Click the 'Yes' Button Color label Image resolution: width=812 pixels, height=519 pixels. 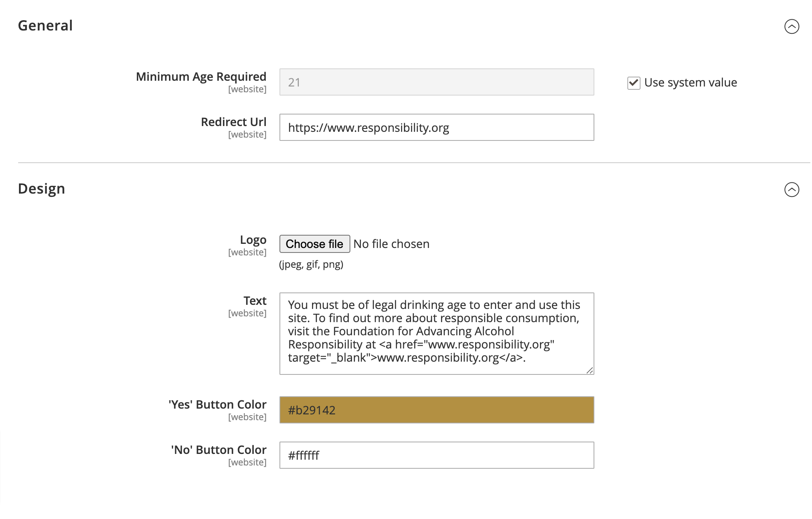(218, 404)
